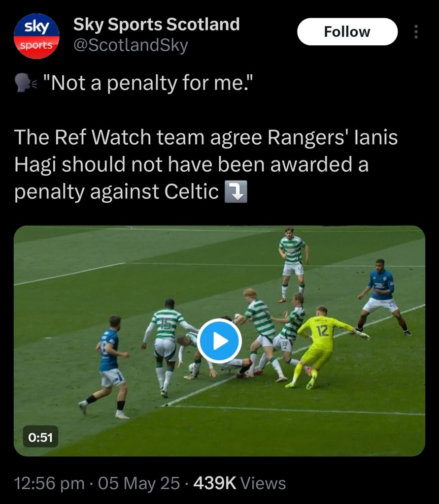Click the speaking head emoji icon

pos(26,83)
